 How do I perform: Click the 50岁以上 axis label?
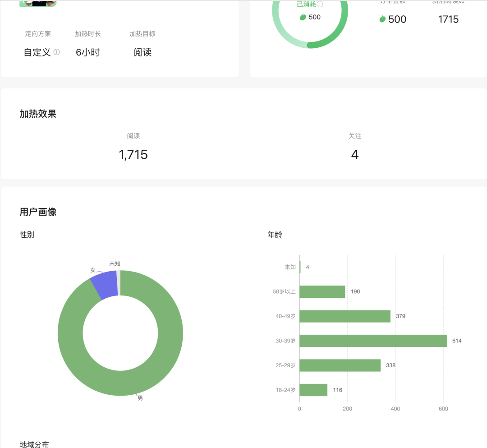[x=284, y=292]
